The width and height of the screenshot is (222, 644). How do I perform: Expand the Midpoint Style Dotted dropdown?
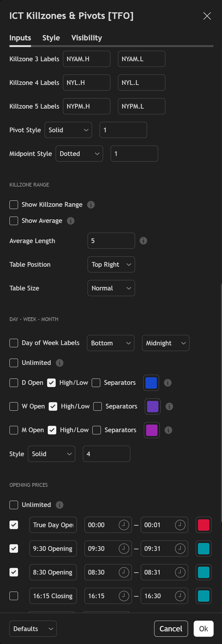click(79, 154)
